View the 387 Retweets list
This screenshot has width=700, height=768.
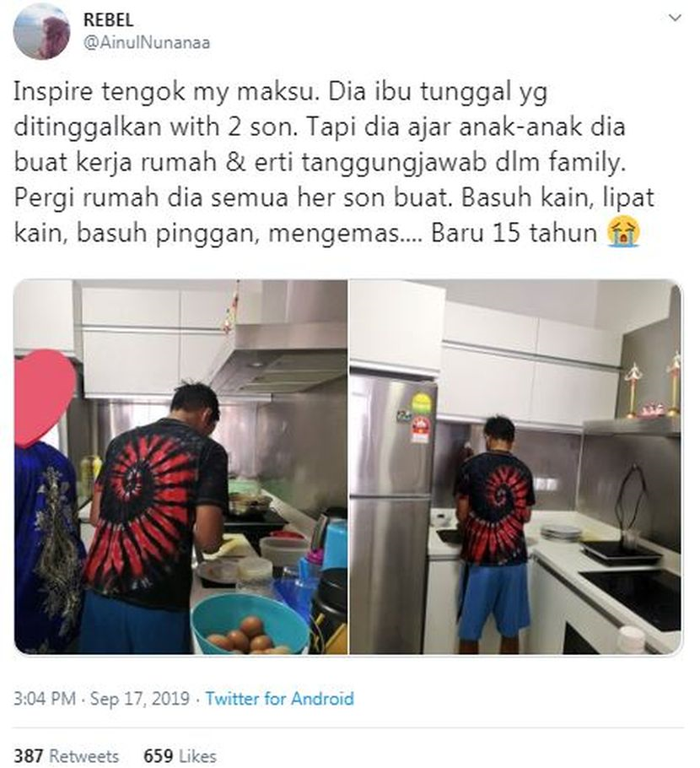[66, 755]
